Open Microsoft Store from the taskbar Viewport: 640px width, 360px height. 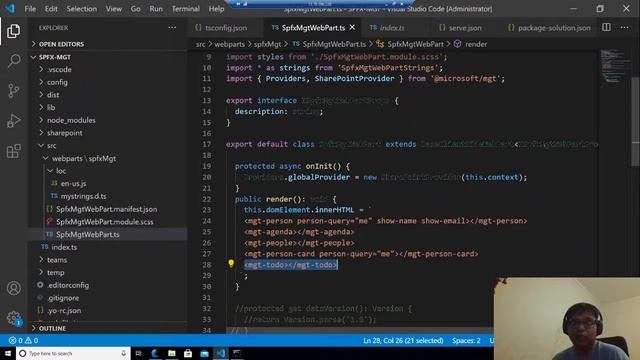[188, 353]
